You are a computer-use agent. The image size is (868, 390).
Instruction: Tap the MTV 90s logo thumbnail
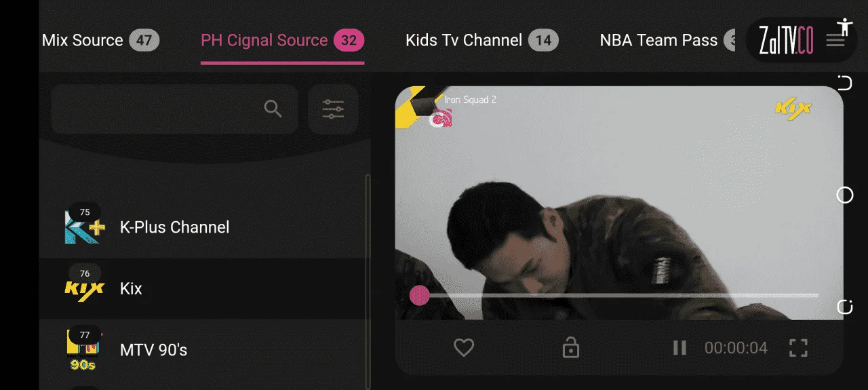point(83,351)
